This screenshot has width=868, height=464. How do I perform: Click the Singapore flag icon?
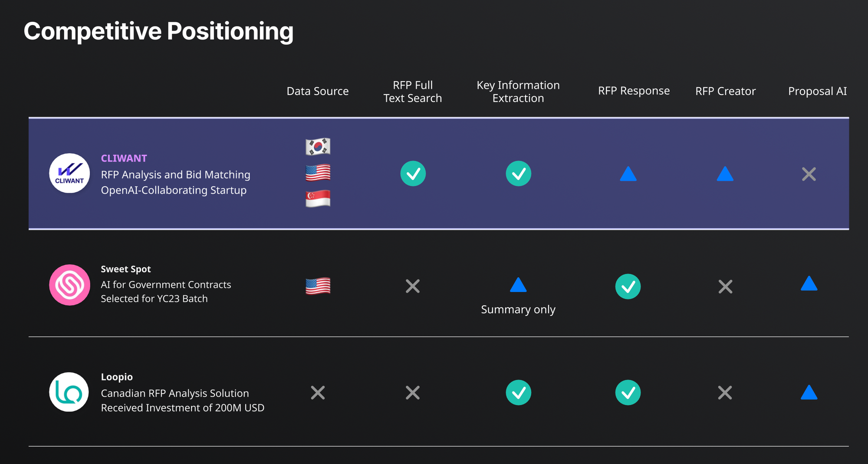point(318,199)
